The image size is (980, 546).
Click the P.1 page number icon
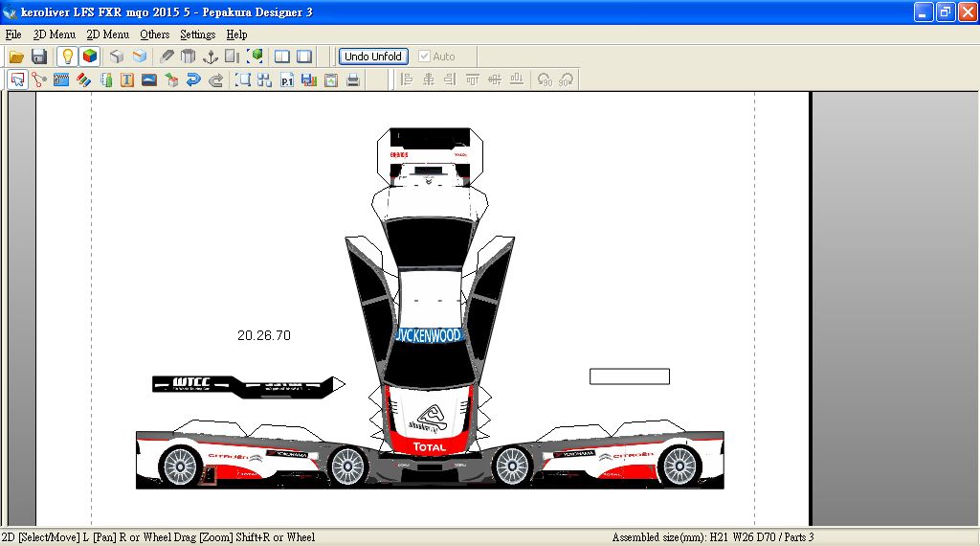click(x=287, y=80)
